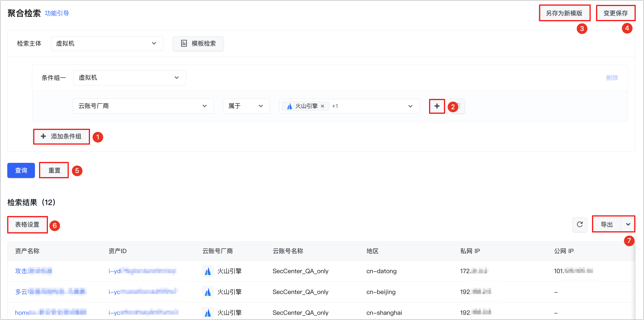Click 变更保存 button

click(616, 13)
